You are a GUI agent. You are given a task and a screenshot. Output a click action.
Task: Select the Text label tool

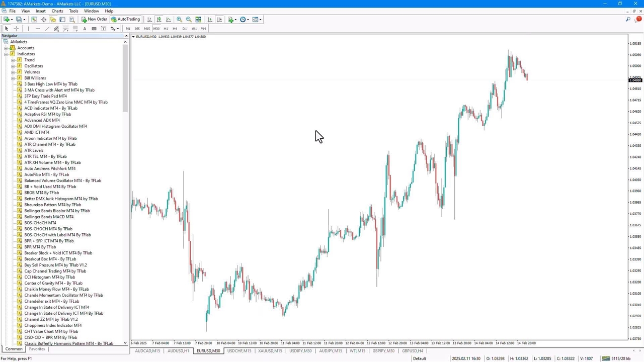tap(85, 29)
